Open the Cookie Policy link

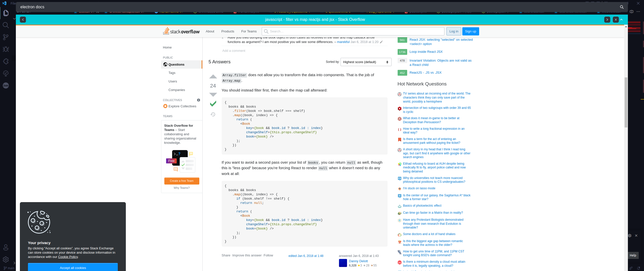(68, 257)
